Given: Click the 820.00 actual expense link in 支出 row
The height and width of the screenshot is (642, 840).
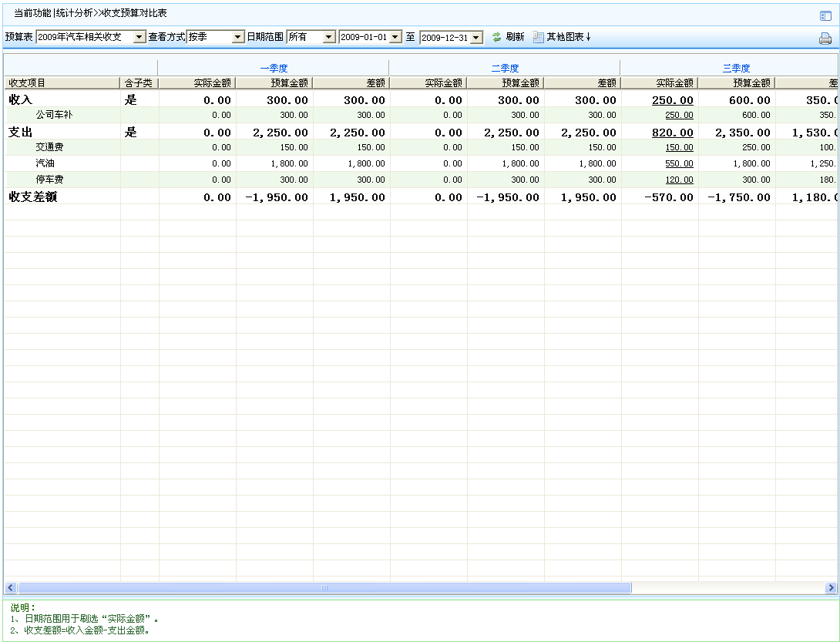Looking at the screenshot, I should click(x=673, y=133).
